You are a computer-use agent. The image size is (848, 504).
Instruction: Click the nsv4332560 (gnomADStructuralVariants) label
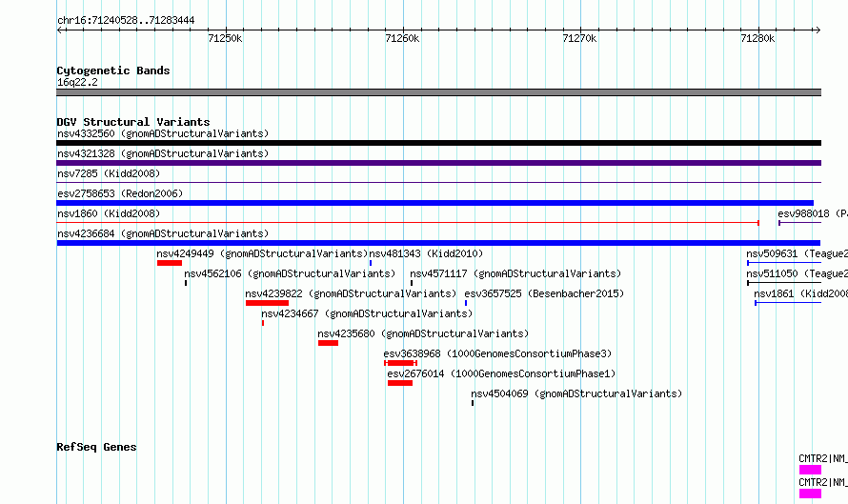click(x=163, y=133)
